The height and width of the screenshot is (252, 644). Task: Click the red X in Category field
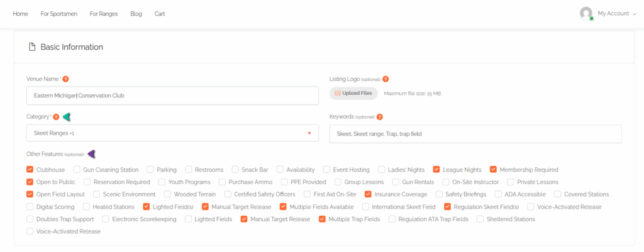(309, 133)
